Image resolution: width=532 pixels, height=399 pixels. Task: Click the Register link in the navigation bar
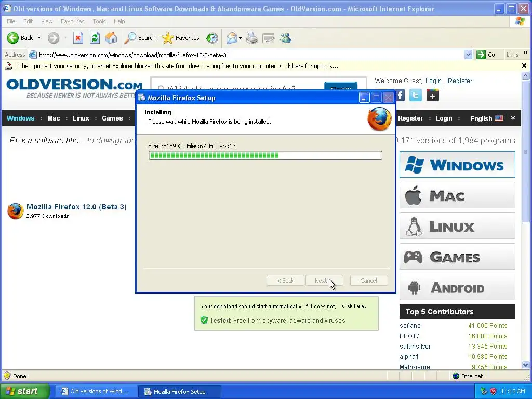pyautogui.click(x=410, y=118)
